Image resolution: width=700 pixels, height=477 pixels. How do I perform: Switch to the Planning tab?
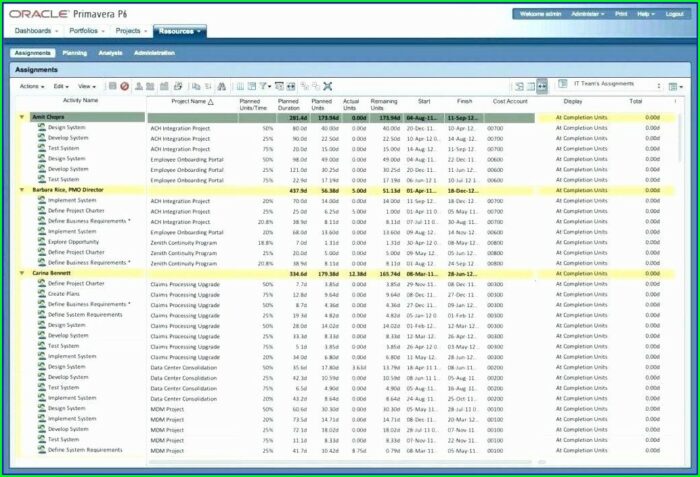click(75, 53)
